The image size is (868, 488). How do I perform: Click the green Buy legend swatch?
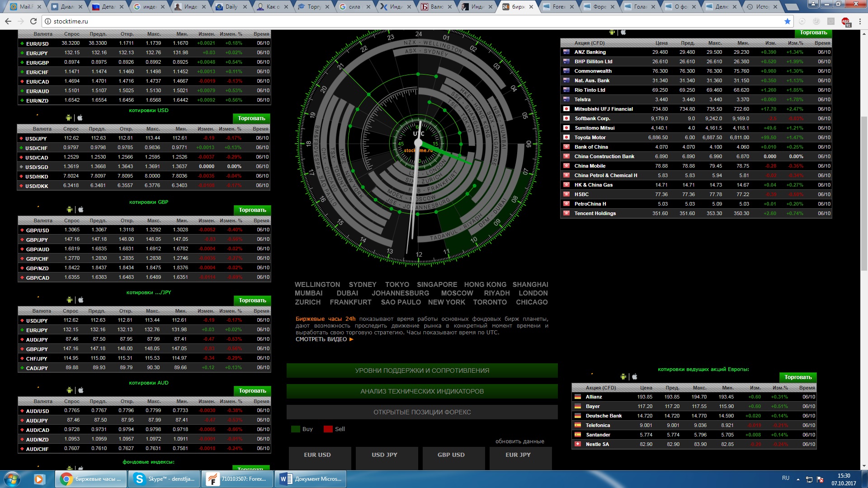click(296, 429)
